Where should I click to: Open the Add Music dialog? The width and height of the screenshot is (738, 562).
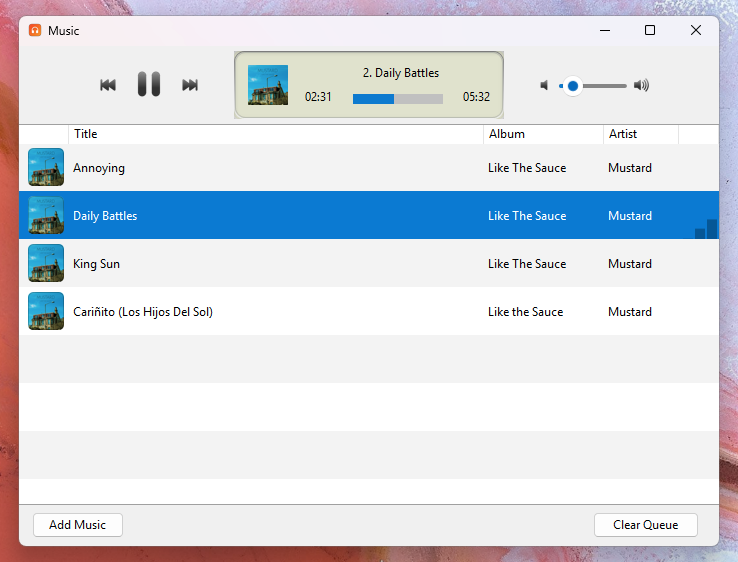(x=78, y=525)
